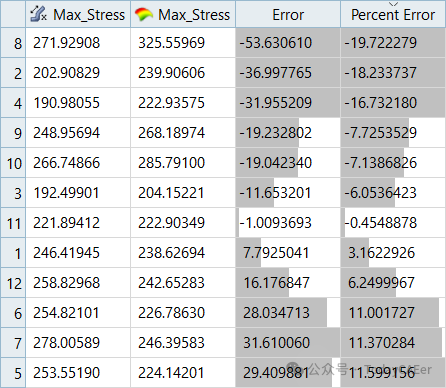Select the cell containing 222.90349
The image size is (446, 388).
(x=183, y=223)
